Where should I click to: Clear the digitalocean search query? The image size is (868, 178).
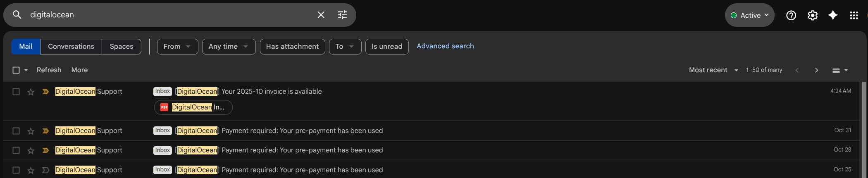click(x=321, y=15)
